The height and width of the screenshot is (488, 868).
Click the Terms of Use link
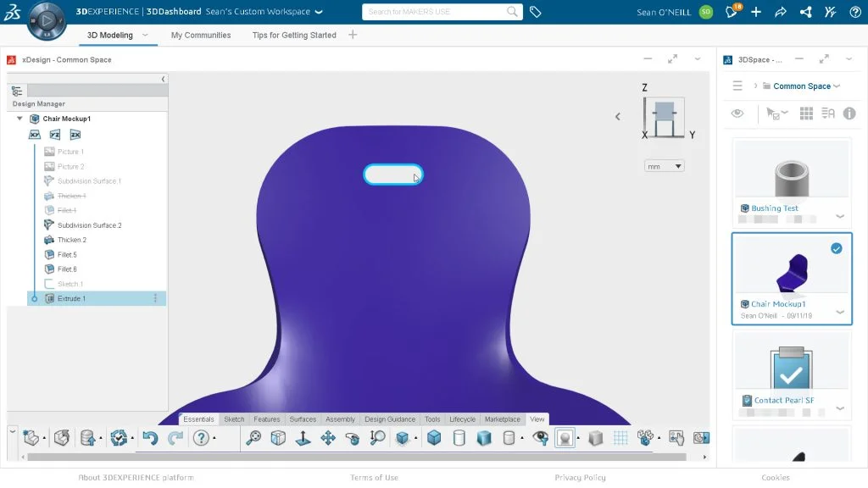[x=374, y=478]
